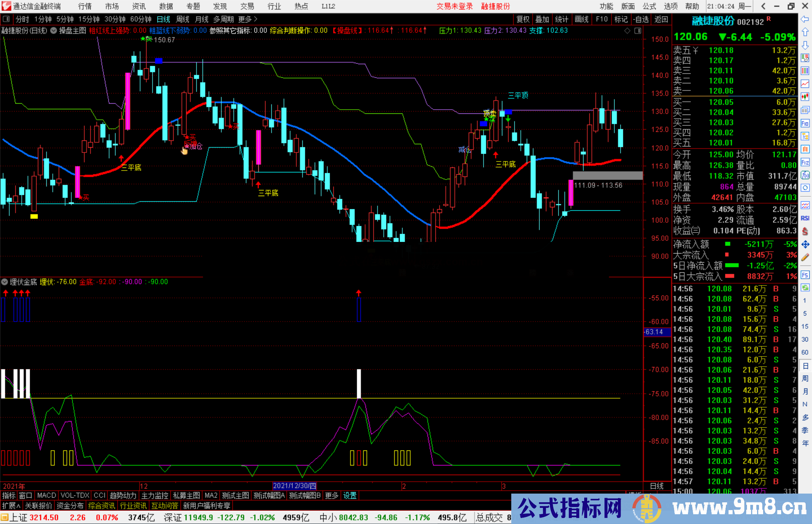Click the 设置 link in indicator bar
The height and width of the screenshot is (524, 812).
coord(350,495)
